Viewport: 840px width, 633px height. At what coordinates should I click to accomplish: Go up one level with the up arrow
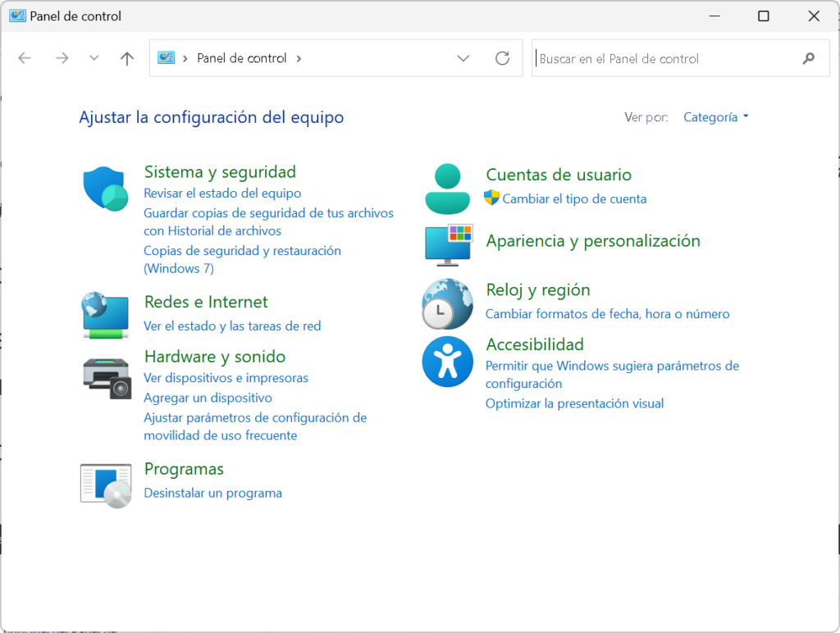click(x=127, y=58)
